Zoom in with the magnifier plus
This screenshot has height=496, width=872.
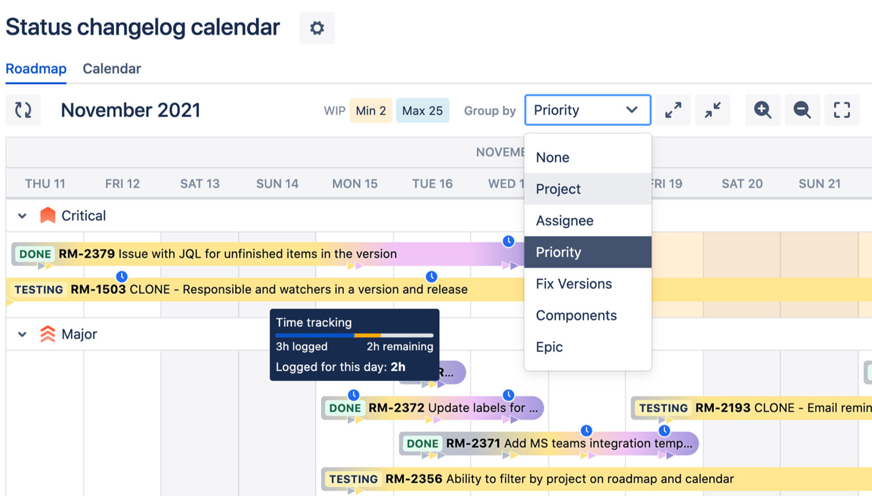pyautogui.click(x=763, y=110)
